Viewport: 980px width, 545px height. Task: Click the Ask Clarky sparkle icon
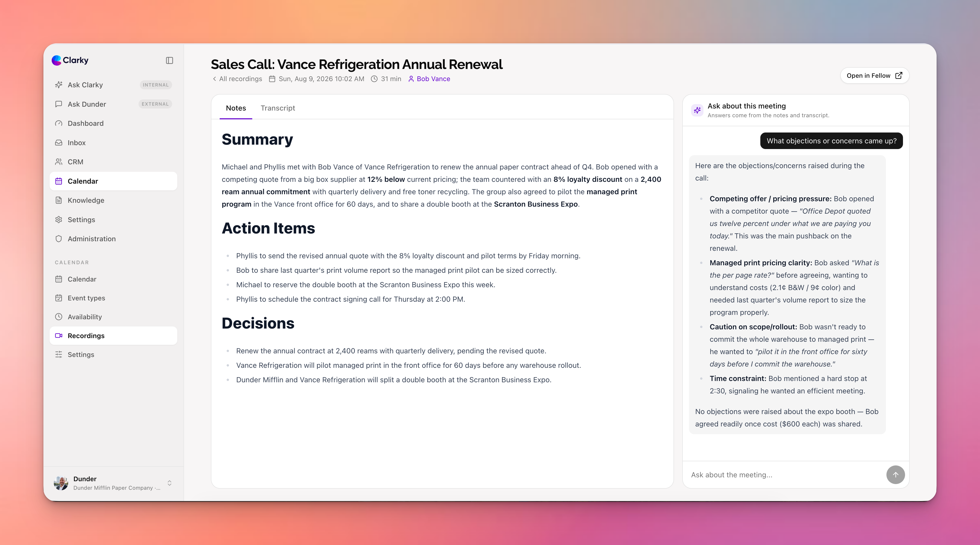click(x=59, y=85)
